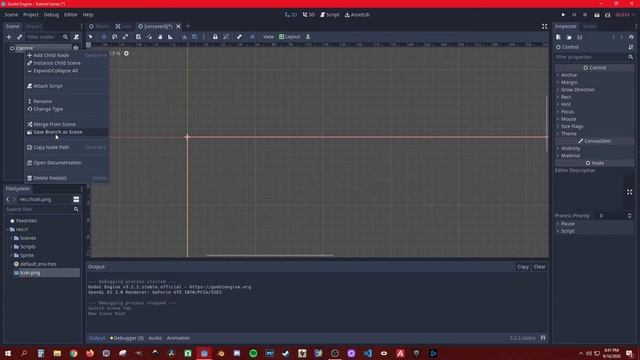Close the [unsaved] scene tab

(178, 26)
